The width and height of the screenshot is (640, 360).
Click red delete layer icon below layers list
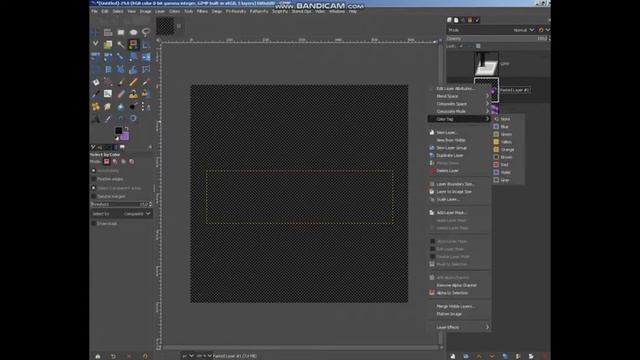point(544,356)
